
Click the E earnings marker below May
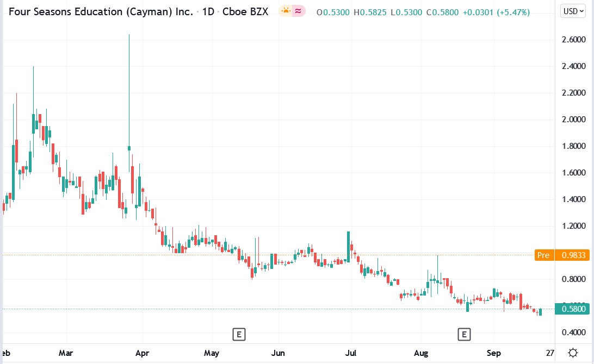pos(239,334)
